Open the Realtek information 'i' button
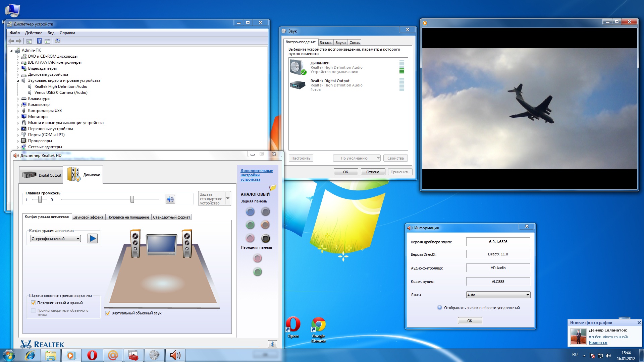This screenshot has height=362, width=644. (x=272, y=344)
